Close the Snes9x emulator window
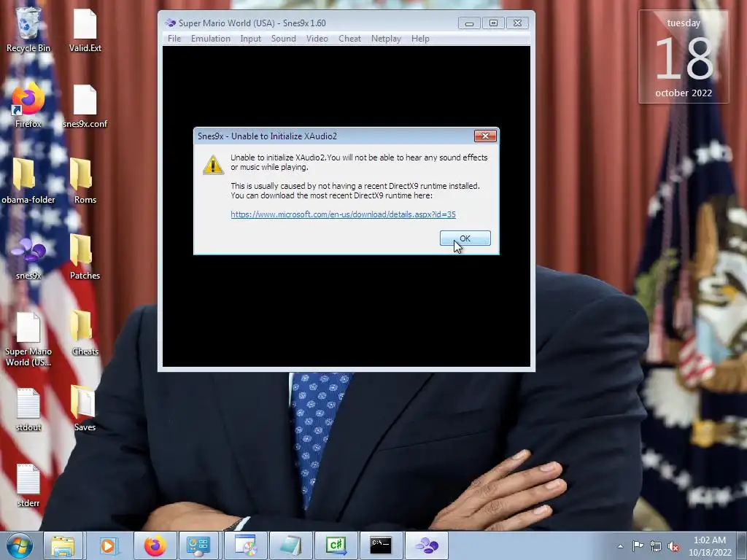This screenshot has width=747, height=560. [517, 23]
